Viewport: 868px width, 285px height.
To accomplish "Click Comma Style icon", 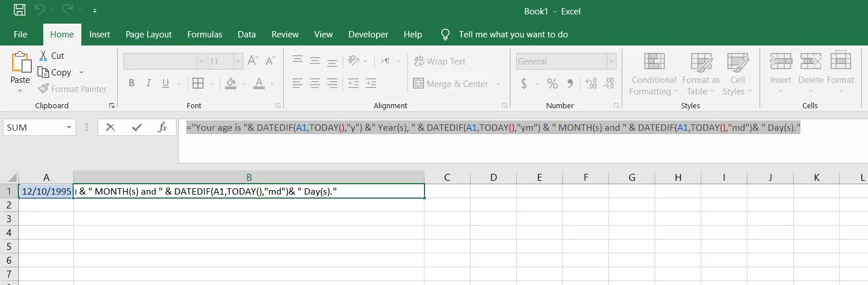I will 570,84.
